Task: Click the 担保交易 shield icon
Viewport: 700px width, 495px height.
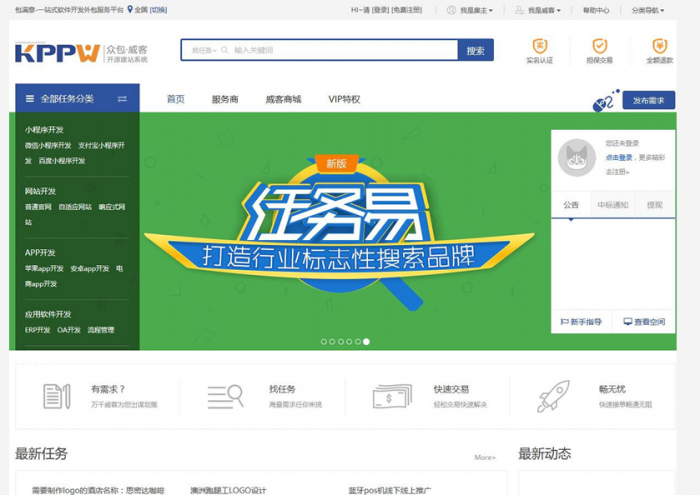Action: click(599, 46)
